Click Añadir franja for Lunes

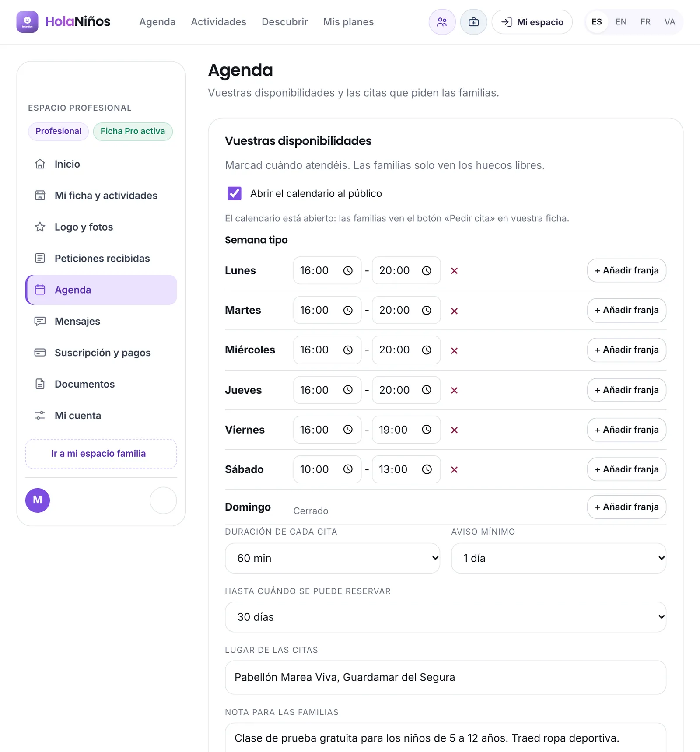626,270
